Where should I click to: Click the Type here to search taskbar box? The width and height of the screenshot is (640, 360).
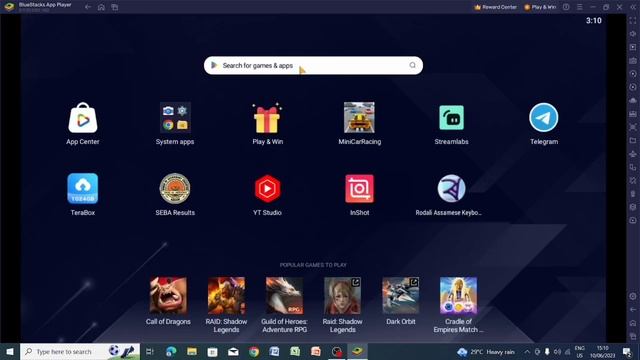[80, 351]
